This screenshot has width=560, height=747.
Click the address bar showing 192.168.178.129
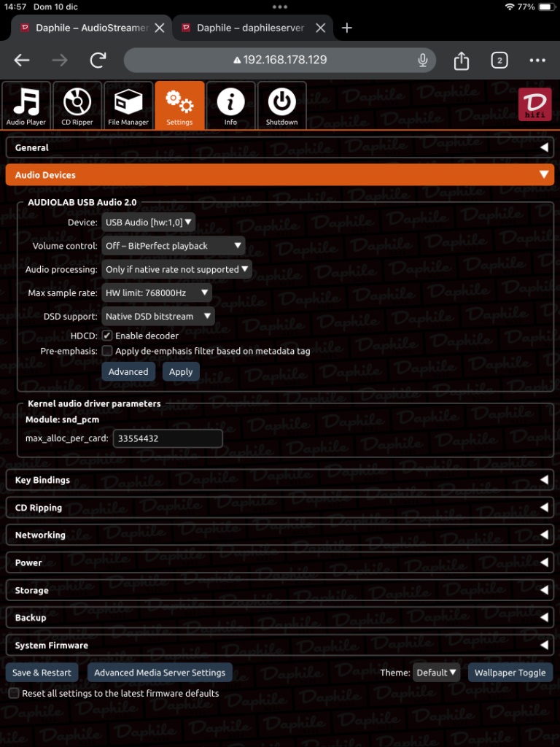[x=280, y=60]
